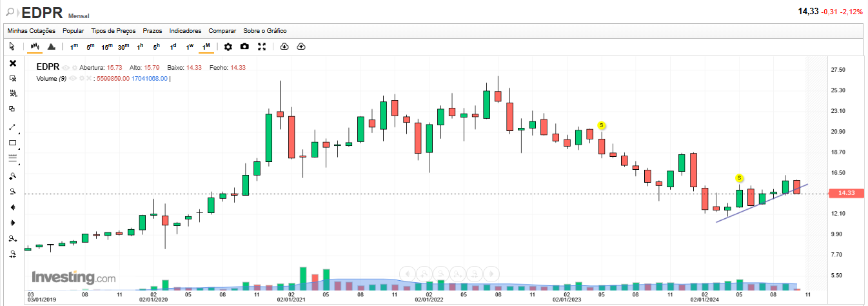Click sidebar expand-range zoom icon

click(x=12, y=239)
